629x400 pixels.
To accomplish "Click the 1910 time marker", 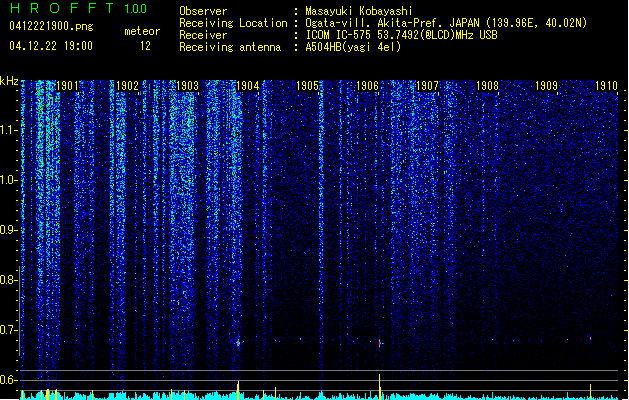I will (x=607, y=85).
